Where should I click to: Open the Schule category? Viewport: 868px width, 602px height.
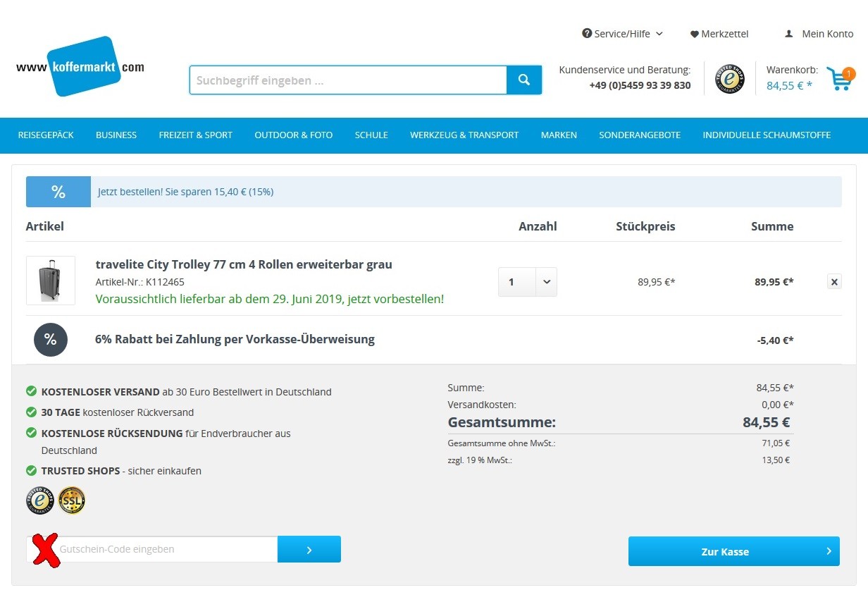[371, 135]
